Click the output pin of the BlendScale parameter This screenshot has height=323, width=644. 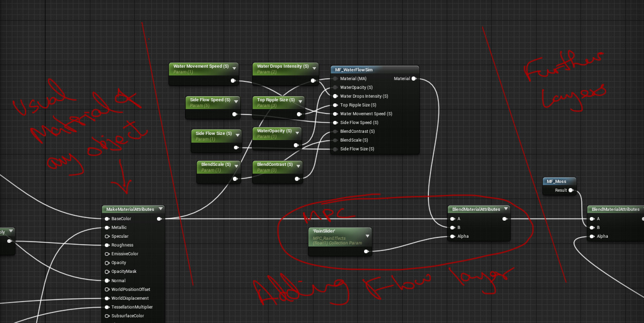click(x=235, y=180)
